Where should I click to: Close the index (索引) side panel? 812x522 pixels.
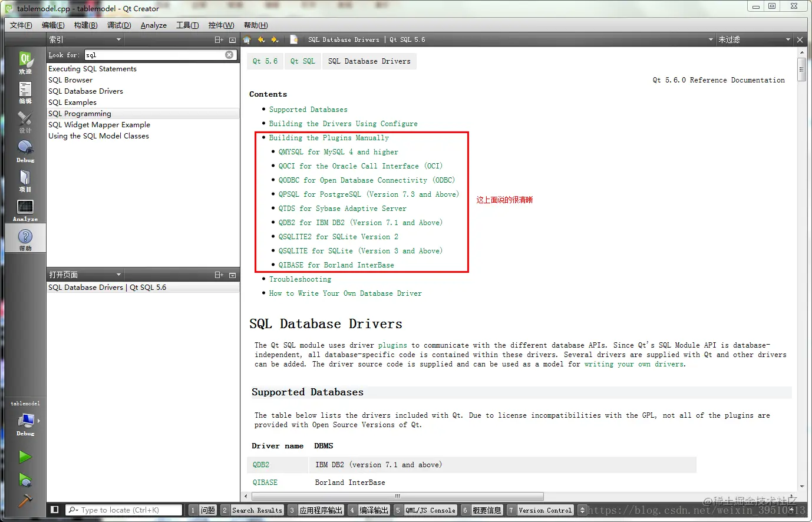pos(232,39)
